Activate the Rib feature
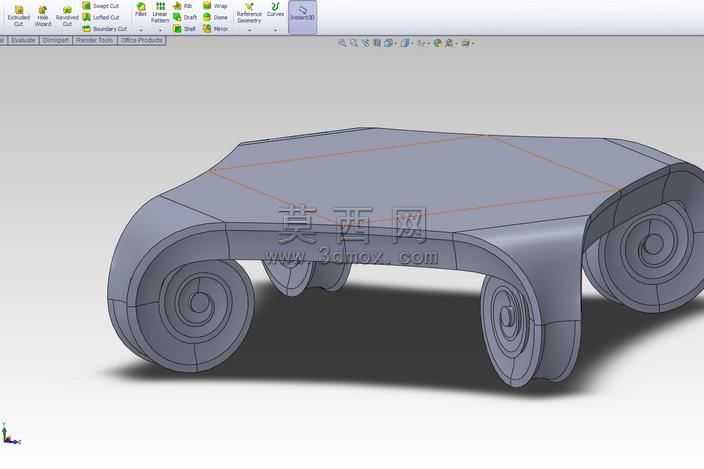Image resolution: width=704 pixels, height=469 pixels. [x=183, y=6]
